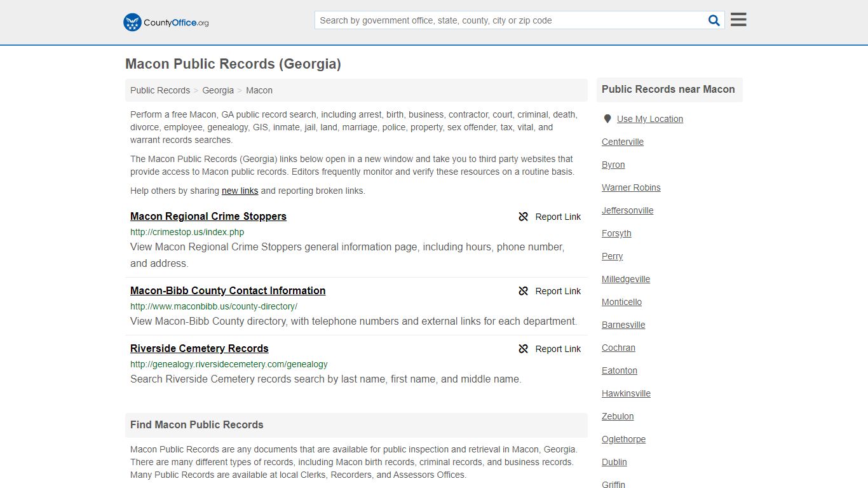This screenshot has height=488, width=868.
Task: Open the hamburger menu
Action: pos(738,20)
